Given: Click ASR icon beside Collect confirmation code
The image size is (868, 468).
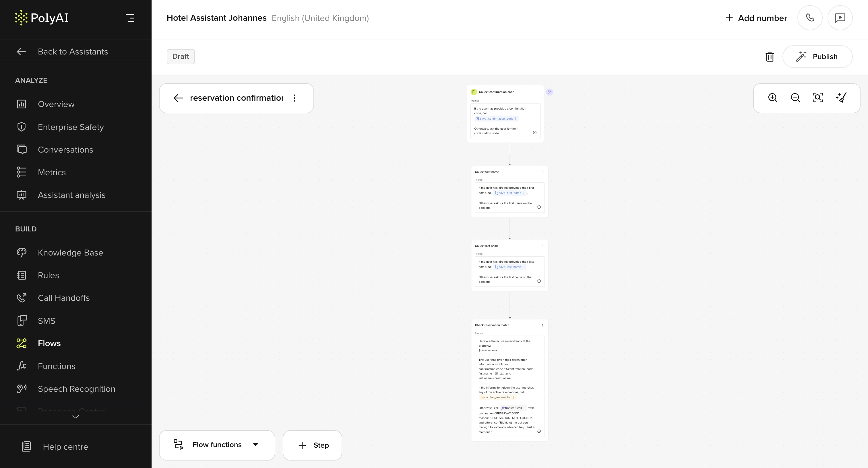Looking at the screenshot, I should click(x=549, y=92).
